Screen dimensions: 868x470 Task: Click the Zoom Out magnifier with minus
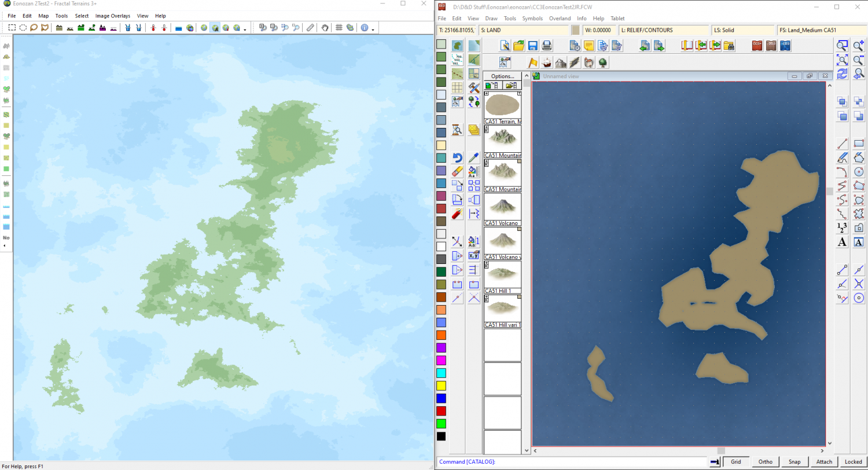tap(859, 60)
